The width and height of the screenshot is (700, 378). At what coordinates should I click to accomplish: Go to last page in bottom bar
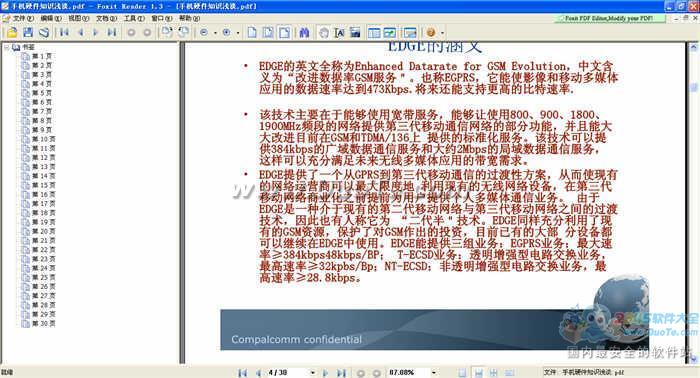[x=342, y=373]
